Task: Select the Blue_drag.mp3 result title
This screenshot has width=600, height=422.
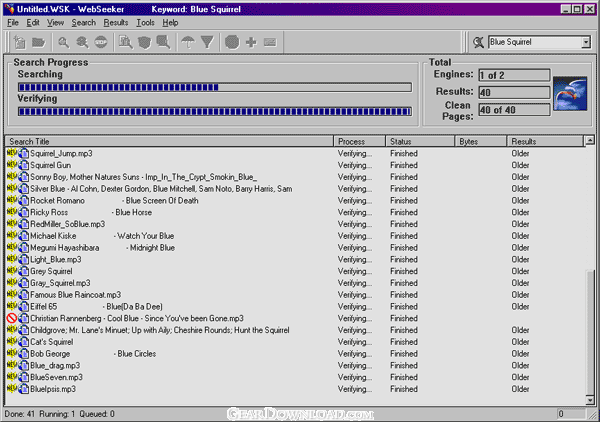Action: [x=55, y=365]
